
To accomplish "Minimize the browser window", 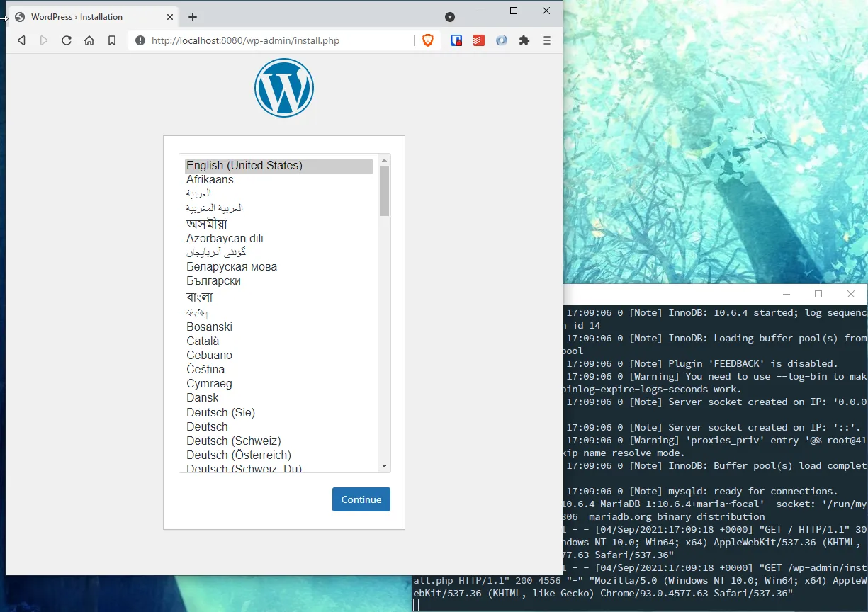I will [481, 11].
